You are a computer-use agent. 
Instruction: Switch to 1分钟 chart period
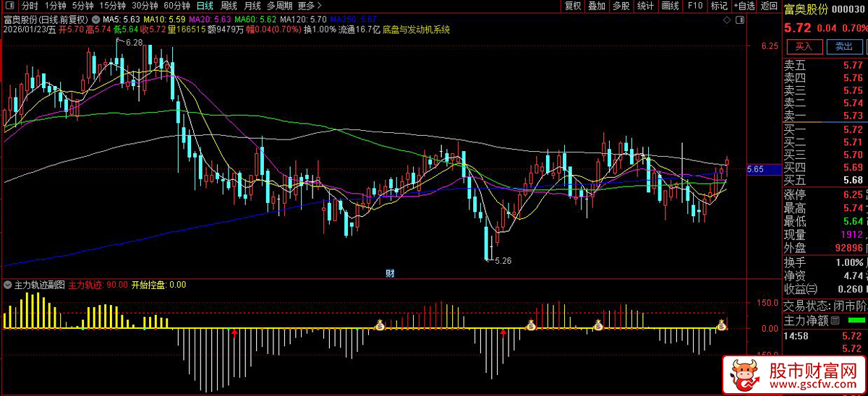pyautogui.click(x=55, y=6)
